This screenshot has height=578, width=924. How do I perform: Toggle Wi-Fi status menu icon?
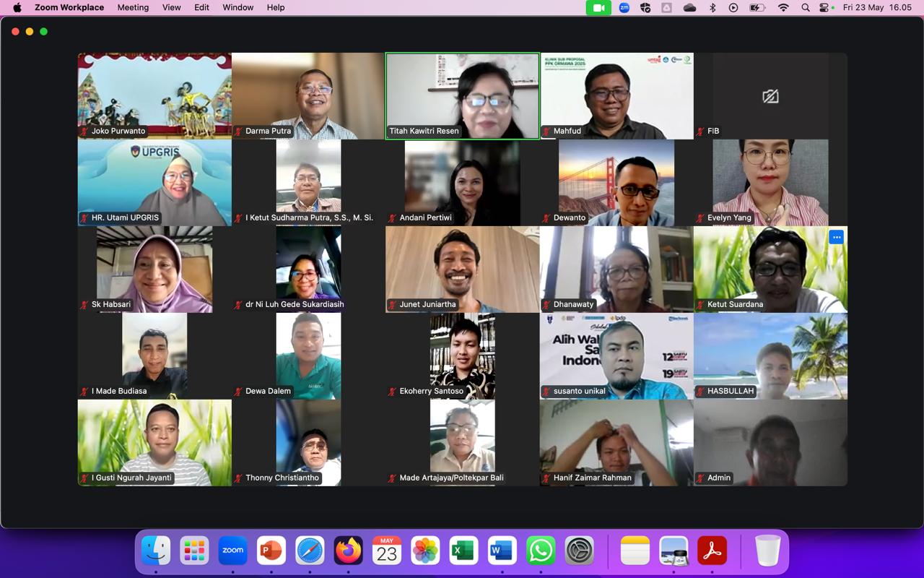pos(783,7)
